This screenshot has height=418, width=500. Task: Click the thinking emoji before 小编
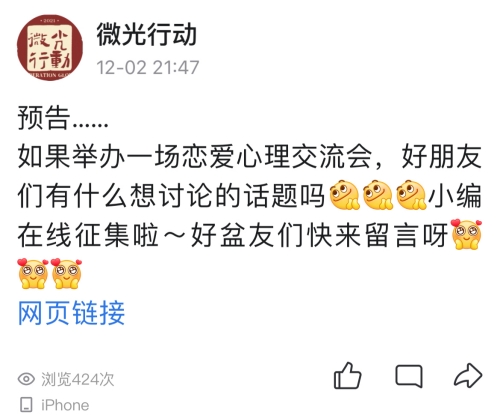(411, 195)
